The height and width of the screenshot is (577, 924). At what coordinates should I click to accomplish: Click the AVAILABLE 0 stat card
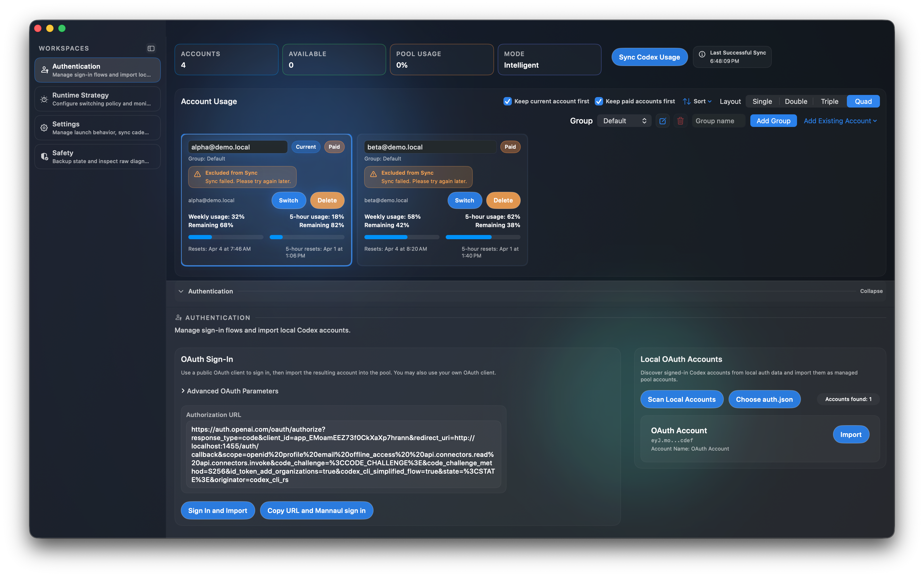[334, 60]
